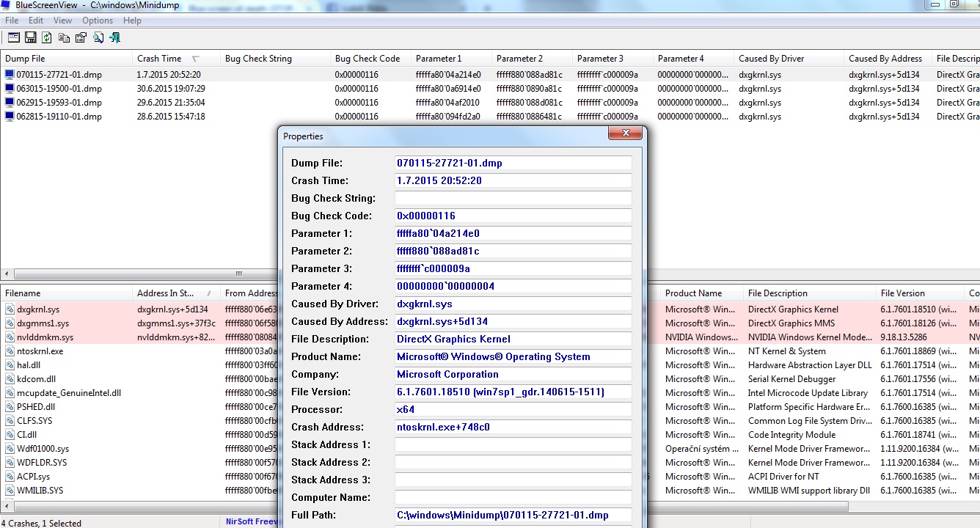Select crash time 30.6.2015 19:07:29 cell
Screen dimensions: 980x528
171,89
